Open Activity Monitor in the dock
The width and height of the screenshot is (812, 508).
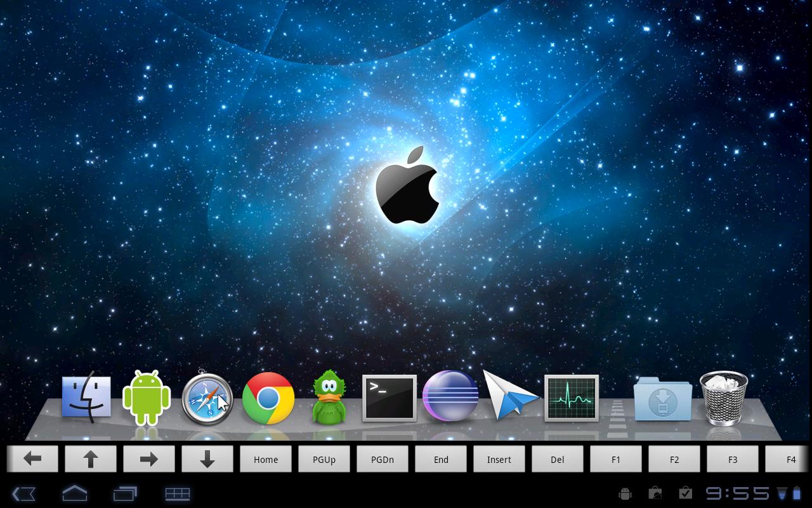tap(571, 398)
